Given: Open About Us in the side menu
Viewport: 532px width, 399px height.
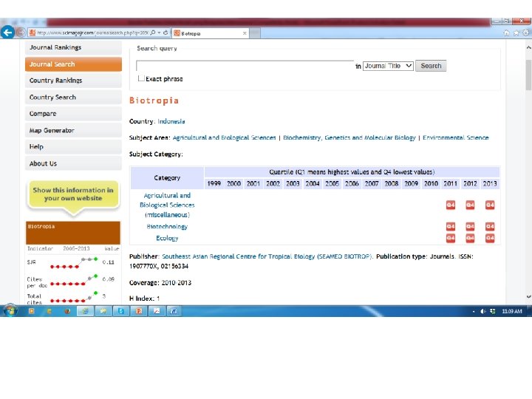Looking at the screenshot, I should 73,163.
